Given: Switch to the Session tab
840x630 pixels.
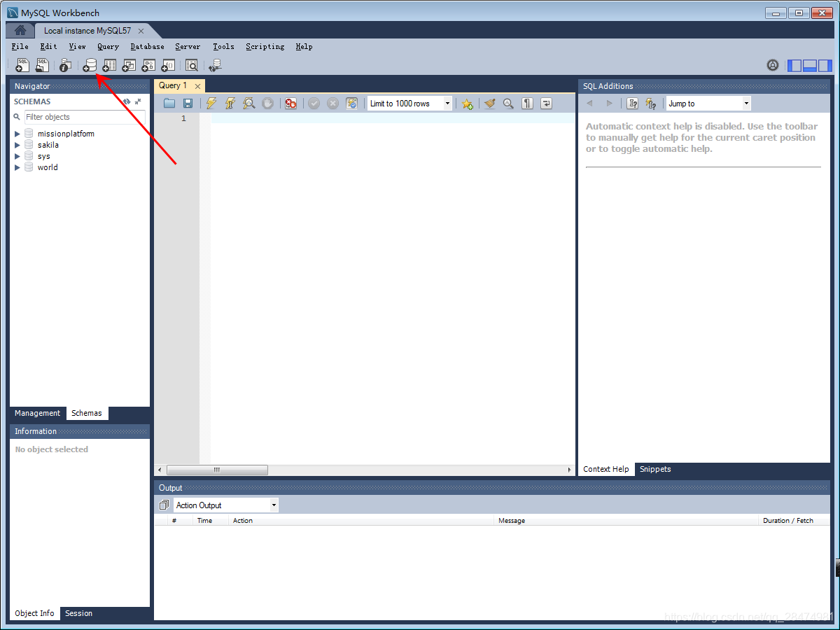Looking at the screenshot, I should pos(78,613).
